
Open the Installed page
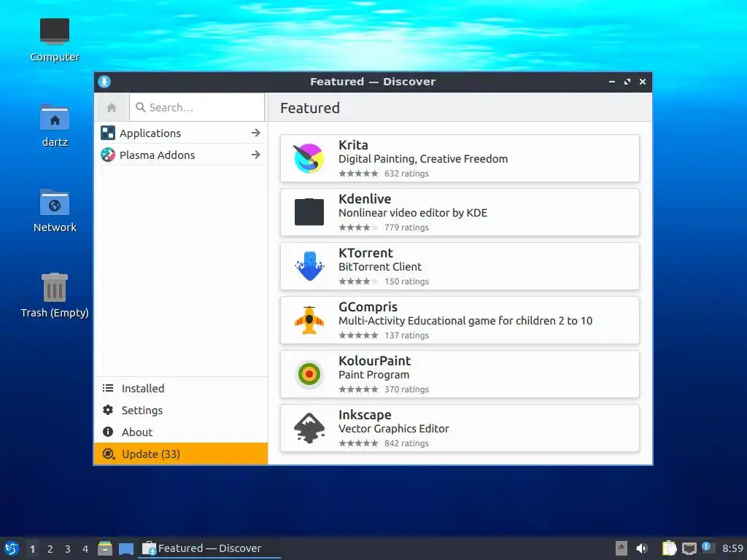pyautogui.click(x=181, y=388)
